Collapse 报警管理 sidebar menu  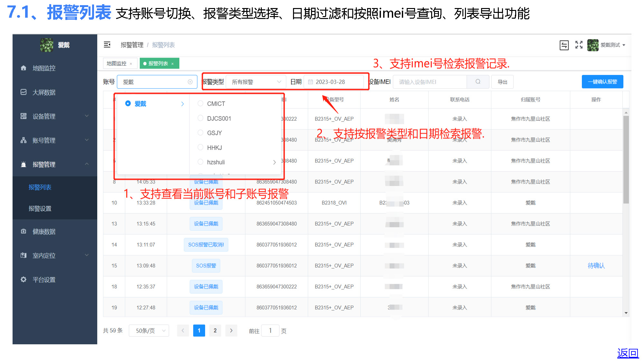click(x=55, y=164)
